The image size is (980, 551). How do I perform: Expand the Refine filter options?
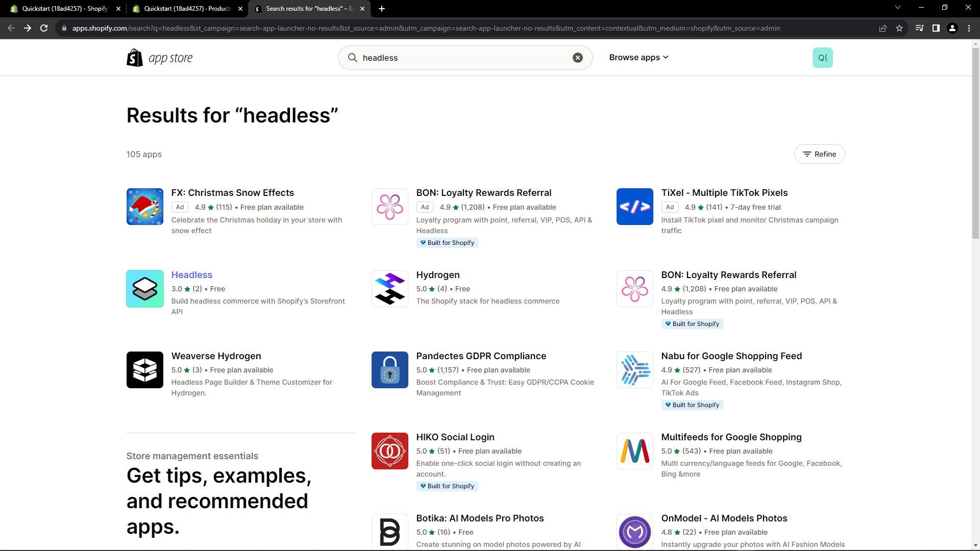819,154
